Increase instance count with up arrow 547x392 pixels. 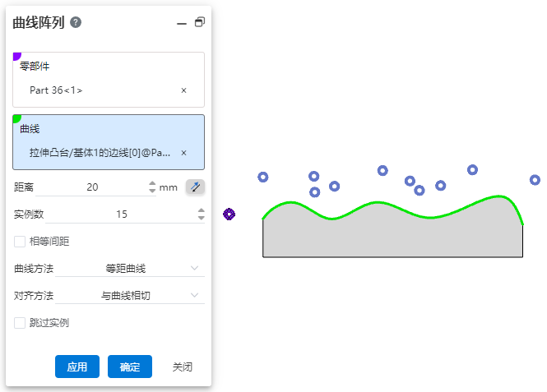click(x=202, y=210)
